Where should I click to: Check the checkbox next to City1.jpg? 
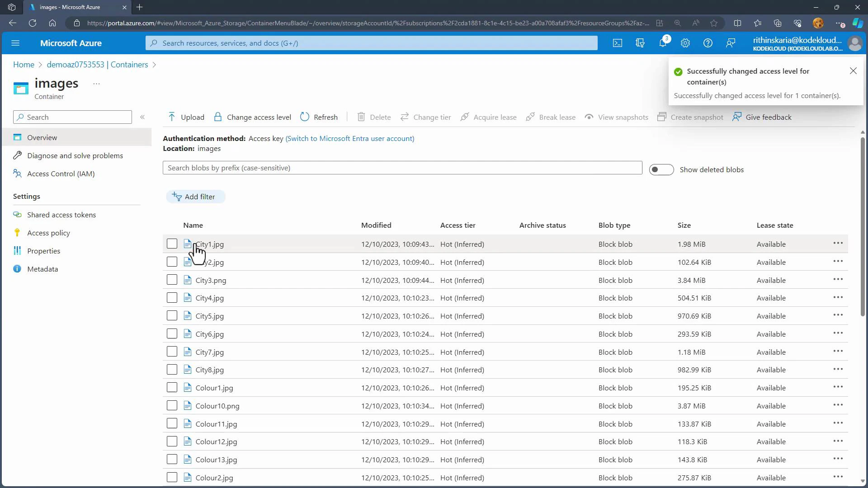(172, 244)
